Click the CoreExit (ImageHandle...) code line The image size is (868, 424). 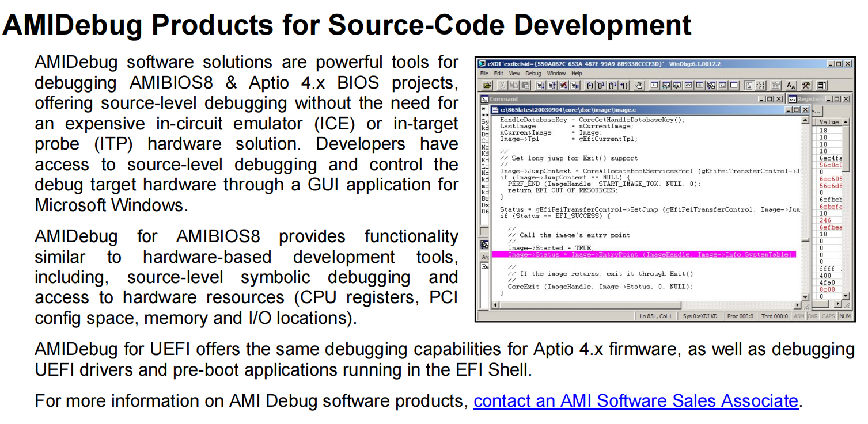tap(600, 287)
